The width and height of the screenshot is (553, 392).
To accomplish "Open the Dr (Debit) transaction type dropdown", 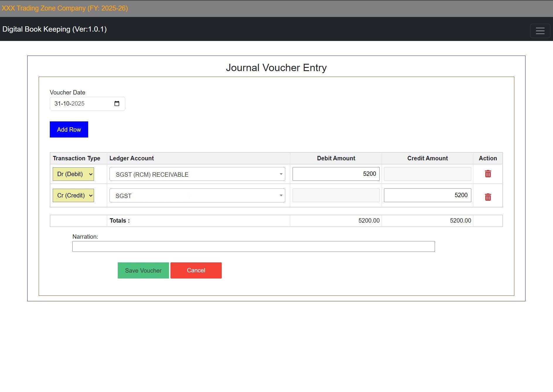I will pyautogui.click(x=73, y=174).
